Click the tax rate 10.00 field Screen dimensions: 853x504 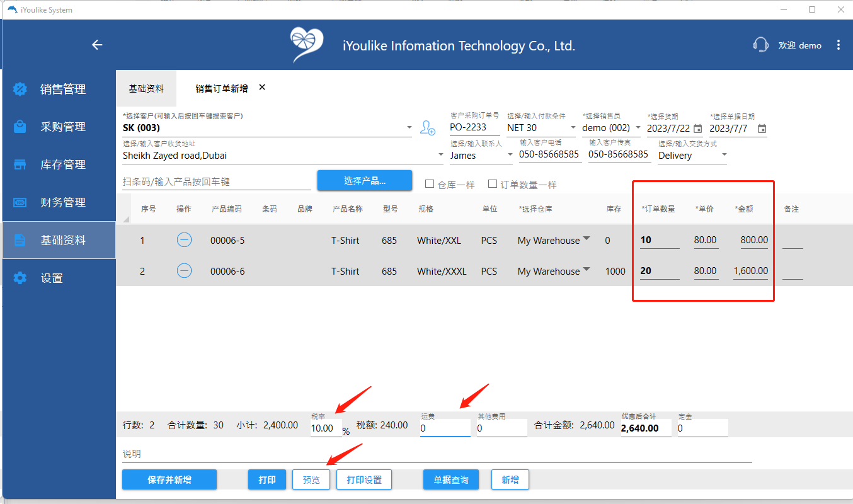click(326, 428)
